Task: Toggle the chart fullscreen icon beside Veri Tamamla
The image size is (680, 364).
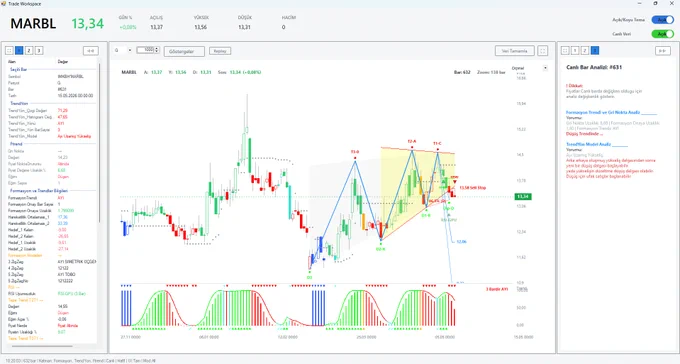Action: click(x=543, y=51)
